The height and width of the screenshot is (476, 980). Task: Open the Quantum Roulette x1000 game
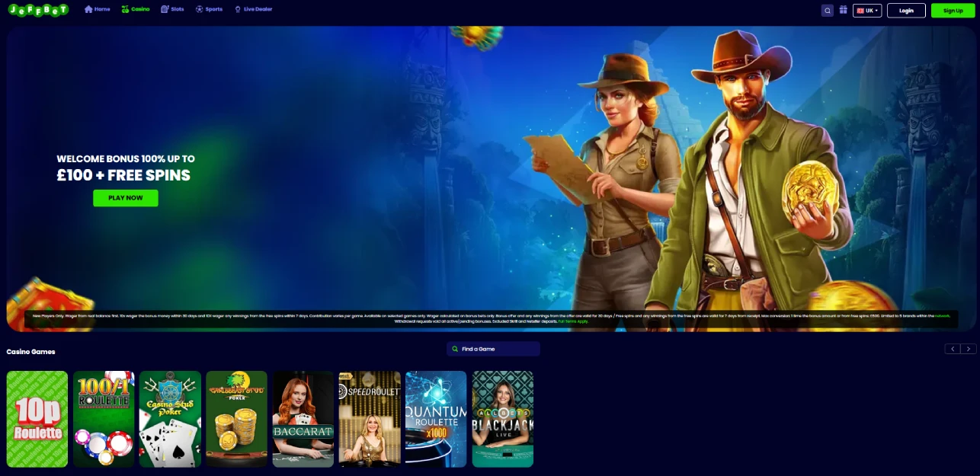click(x=436, y=419)
